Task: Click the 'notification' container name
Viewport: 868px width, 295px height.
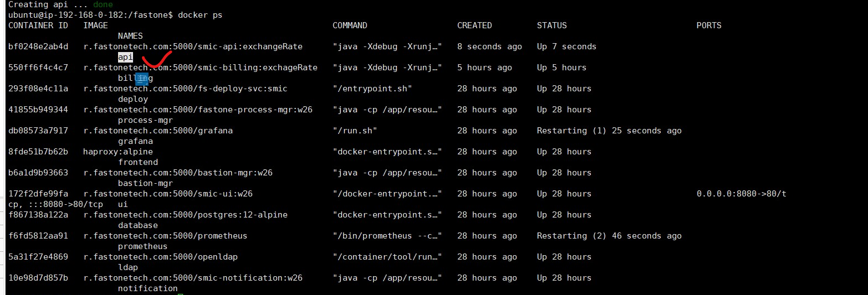Action: pyautogui.click(x=148, y=288)
